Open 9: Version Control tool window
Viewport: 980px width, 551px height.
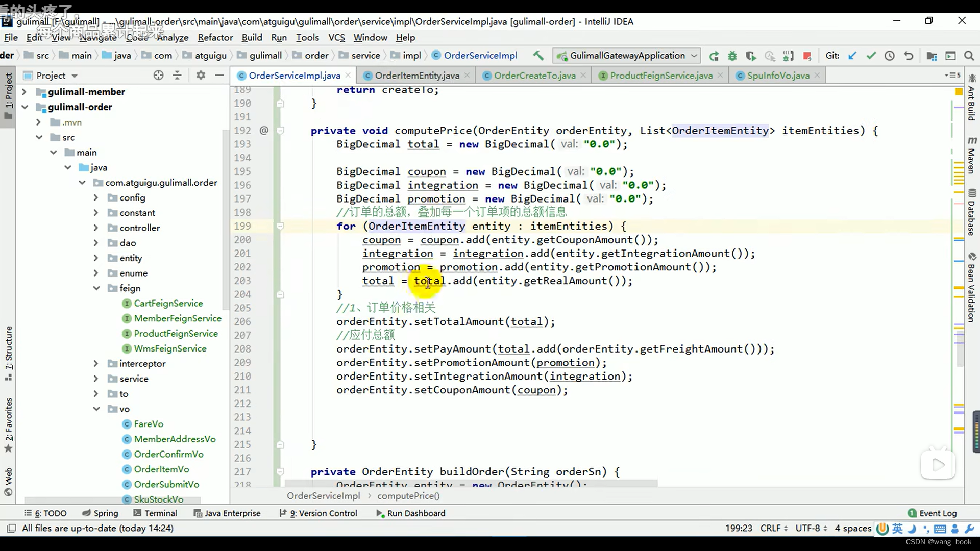tap(318, 513)
